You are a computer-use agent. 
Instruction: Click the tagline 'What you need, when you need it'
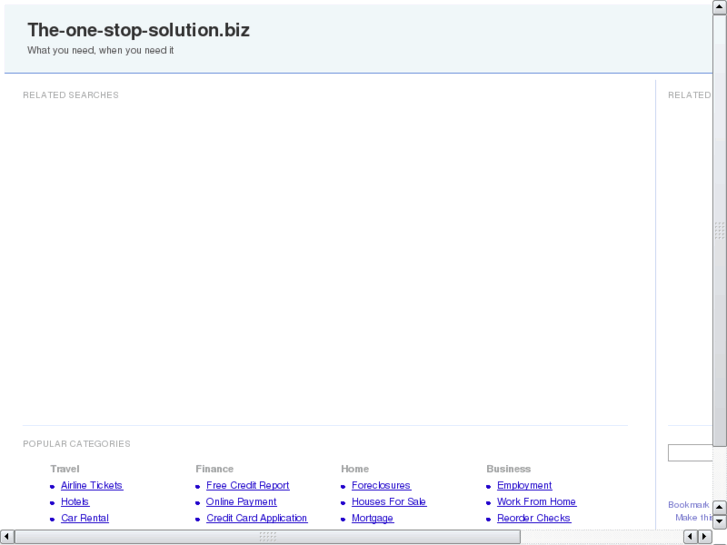point(100,50)
